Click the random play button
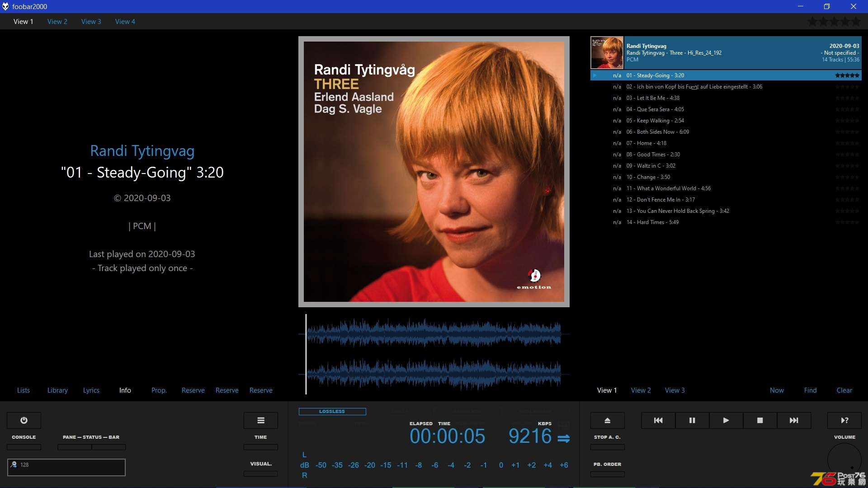The image size is (868, 488). (x=844, y=420)
